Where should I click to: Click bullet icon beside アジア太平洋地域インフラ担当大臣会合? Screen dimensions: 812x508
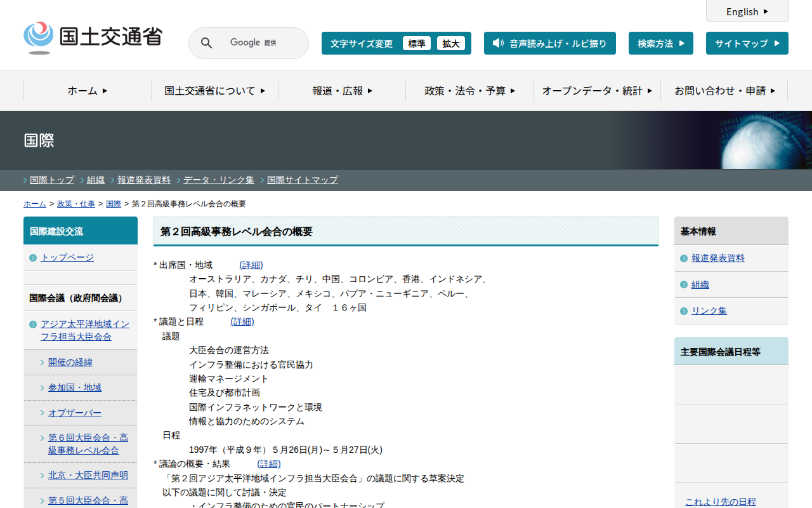click(33, 324)
